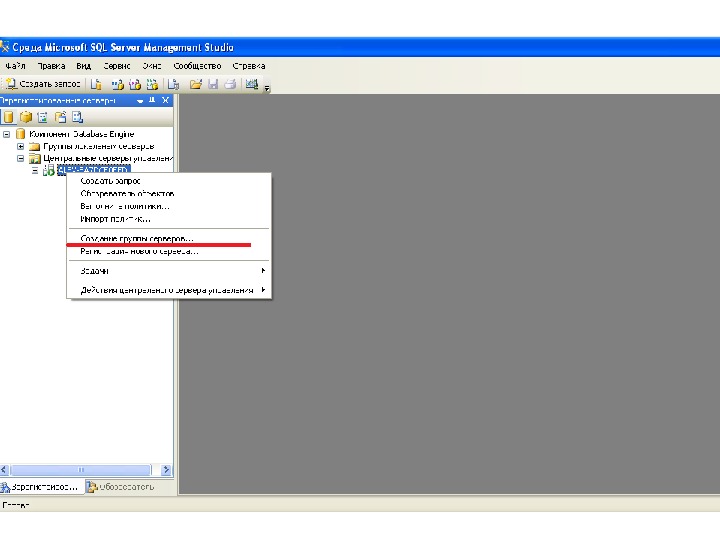The image size is (720, 540).
Task: Click the Database Engine cylinder tree icon
Action: pyautogui.click(x=20, y=134)
